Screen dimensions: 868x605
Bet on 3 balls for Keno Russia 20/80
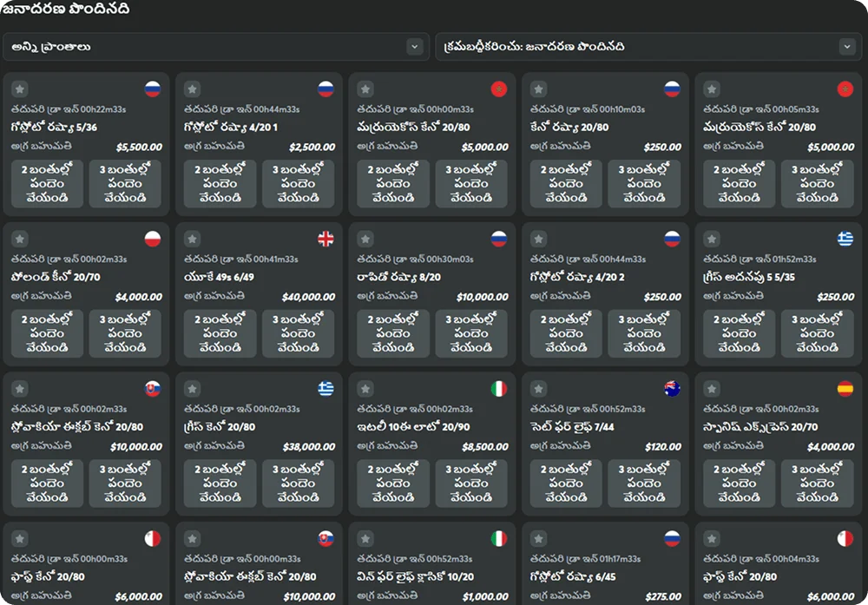644,184
